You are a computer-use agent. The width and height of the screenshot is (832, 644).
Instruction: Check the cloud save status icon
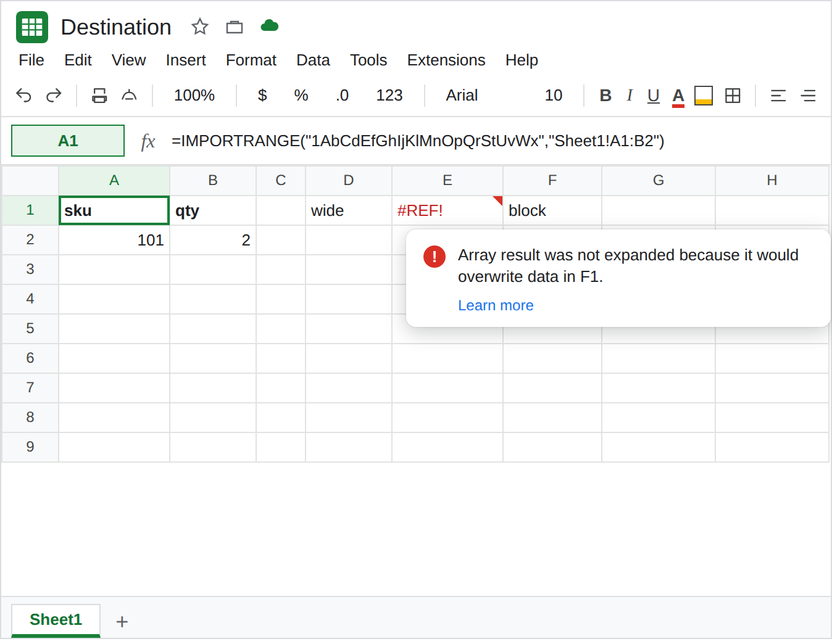click(270, 25)
